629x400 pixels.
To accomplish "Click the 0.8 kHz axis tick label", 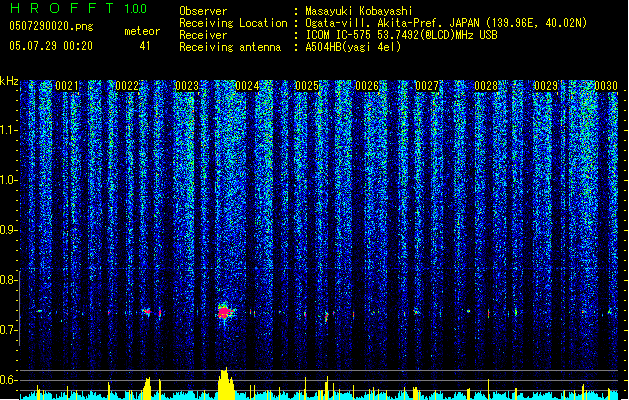I will click(x=8, y=280).
